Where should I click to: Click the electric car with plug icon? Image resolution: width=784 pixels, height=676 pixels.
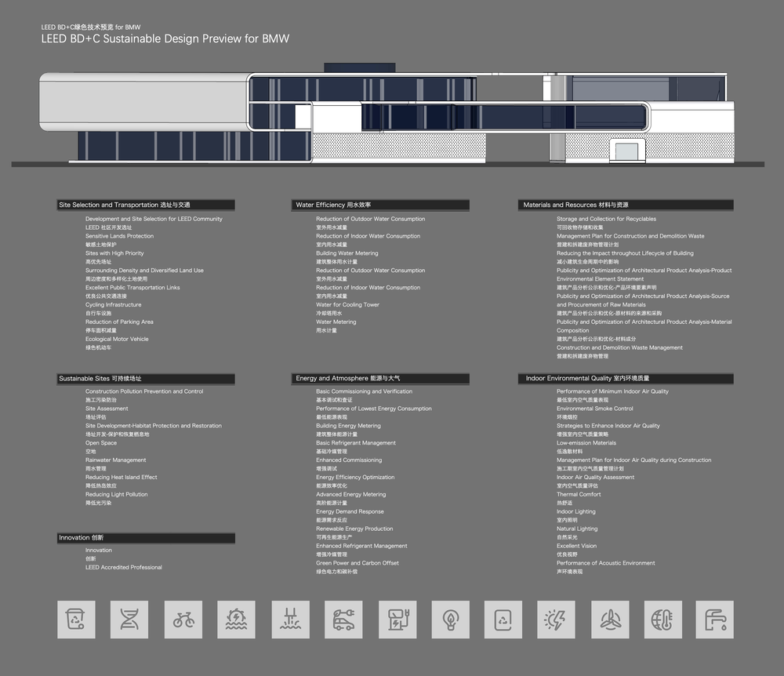[343, 620]
